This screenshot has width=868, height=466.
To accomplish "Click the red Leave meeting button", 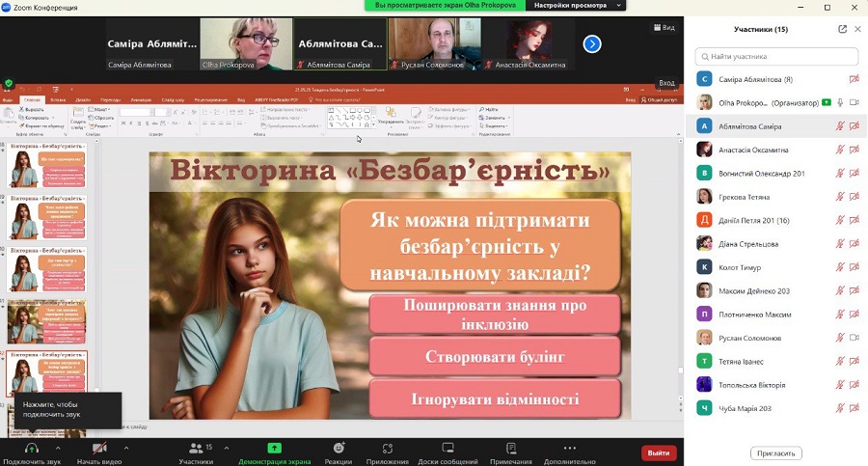I will pos(659,452).
